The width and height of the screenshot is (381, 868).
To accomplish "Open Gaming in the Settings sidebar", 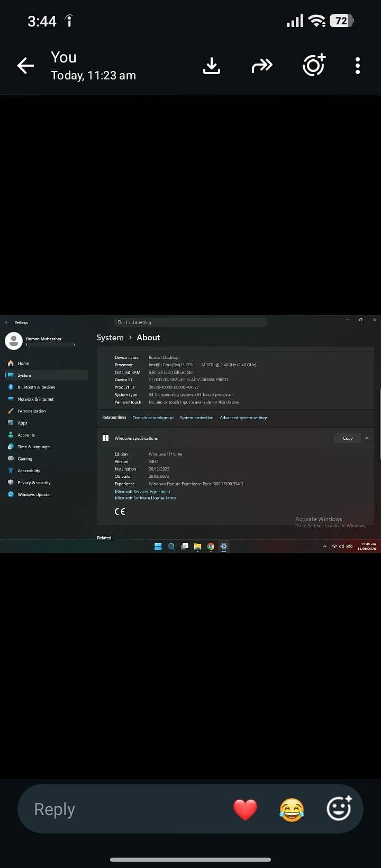I will pyautogui.click(x=46, y=458).
